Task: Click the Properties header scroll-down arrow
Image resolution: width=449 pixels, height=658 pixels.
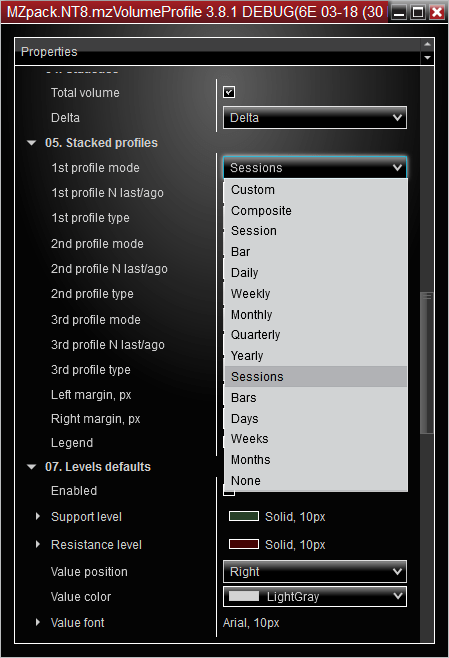Action: 427,58
